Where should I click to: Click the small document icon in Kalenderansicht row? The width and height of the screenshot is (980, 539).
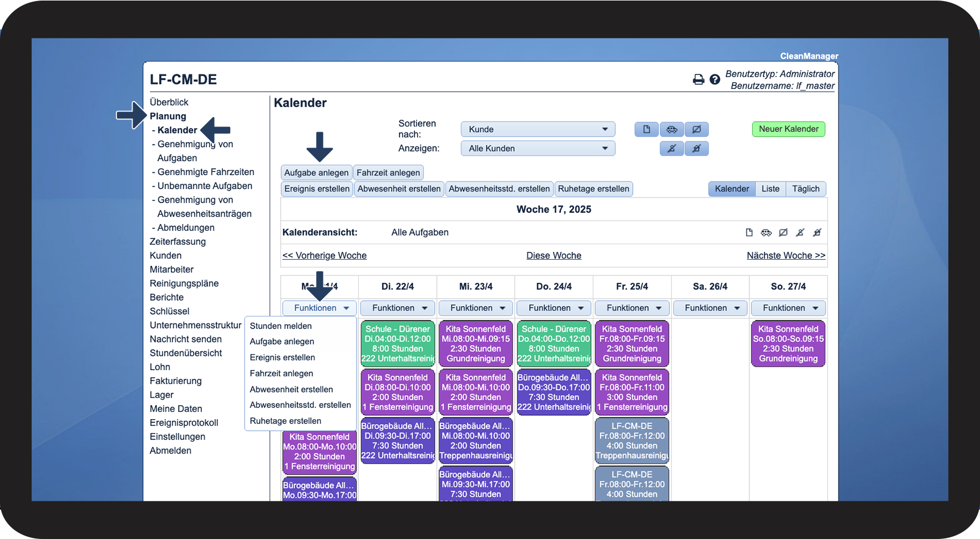click(x=749, y=233)
